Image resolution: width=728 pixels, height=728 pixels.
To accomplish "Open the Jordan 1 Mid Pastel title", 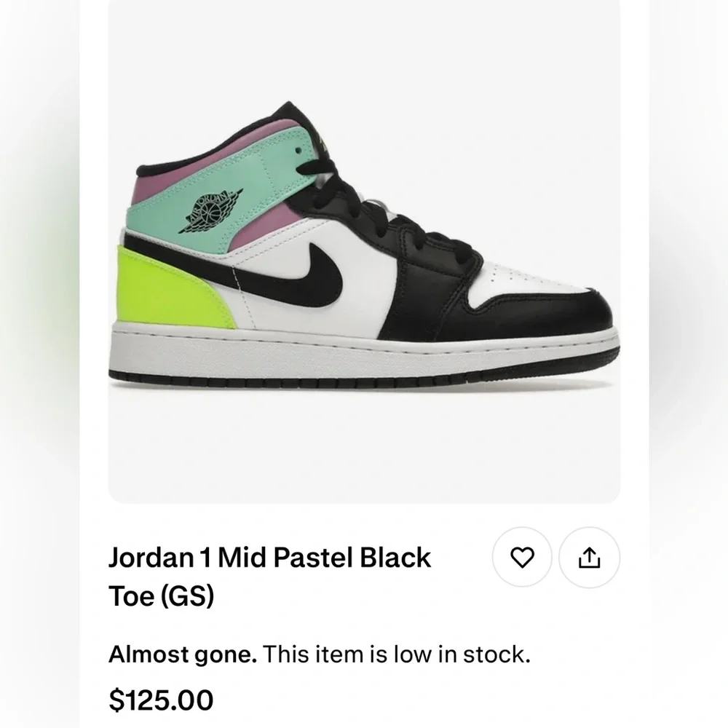I will [269, 558].
